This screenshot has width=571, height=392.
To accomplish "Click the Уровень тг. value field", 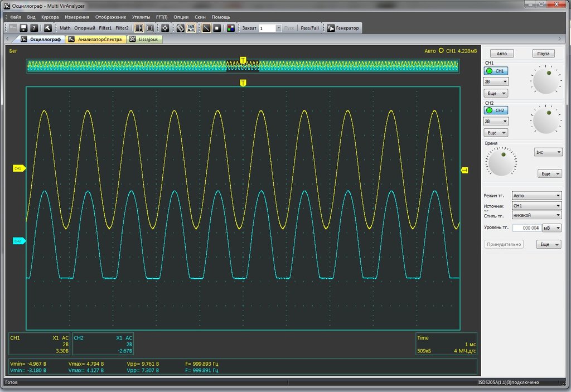I will pos(526,228).
